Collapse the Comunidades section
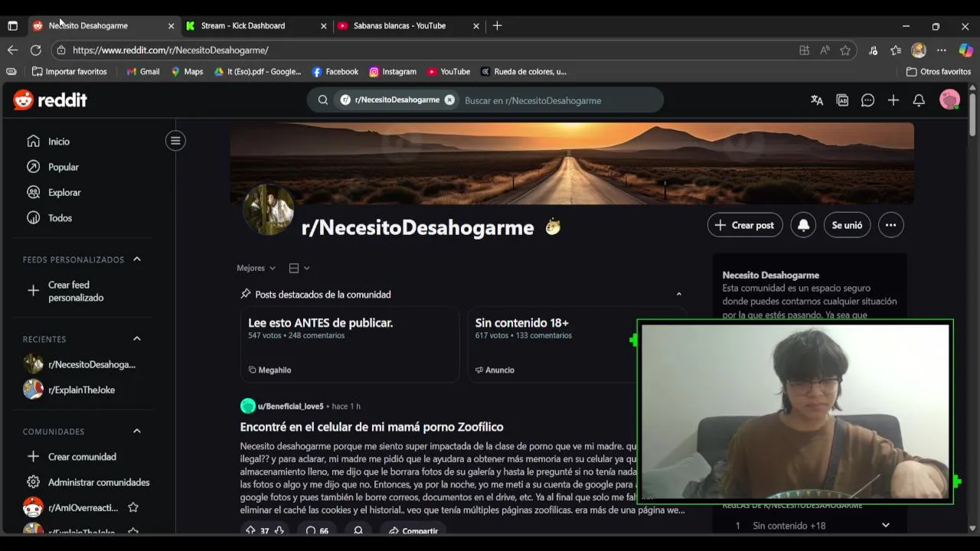The image size is (980, 551). pos(137,431)
